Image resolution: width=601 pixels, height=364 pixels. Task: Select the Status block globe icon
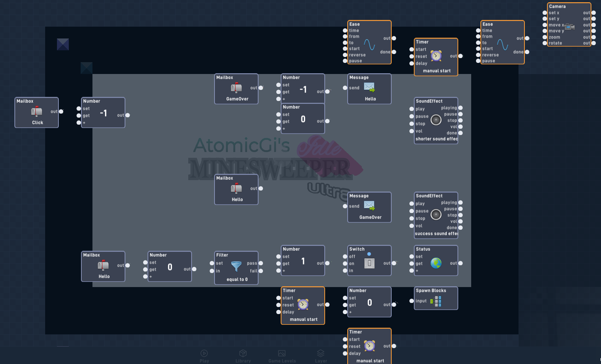coord(436,263)
